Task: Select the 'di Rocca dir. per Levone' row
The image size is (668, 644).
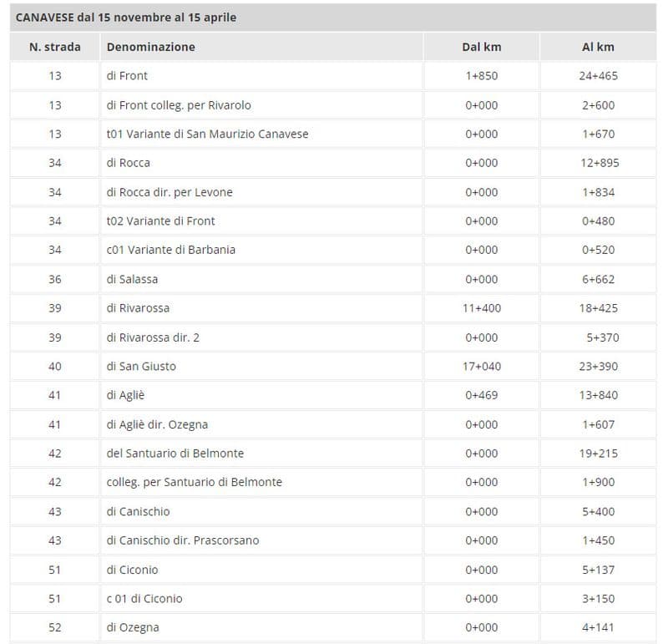Action: click(170, 192)
